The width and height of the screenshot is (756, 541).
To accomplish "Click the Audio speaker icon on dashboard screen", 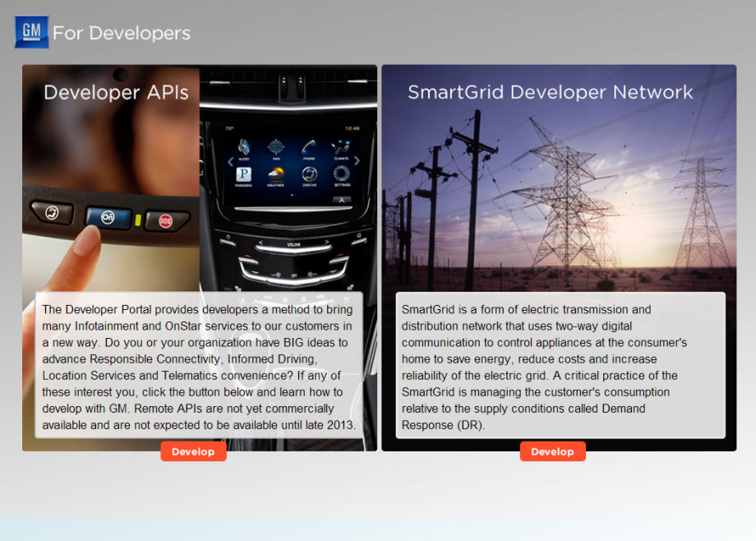I will [244, 148].
